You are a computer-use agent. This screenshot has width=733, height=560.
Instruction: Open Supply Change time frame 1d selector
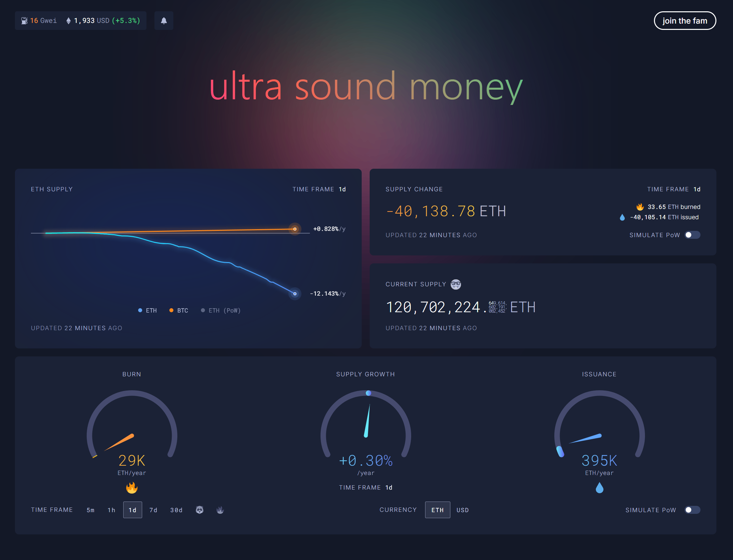click(x=697, y=189)
